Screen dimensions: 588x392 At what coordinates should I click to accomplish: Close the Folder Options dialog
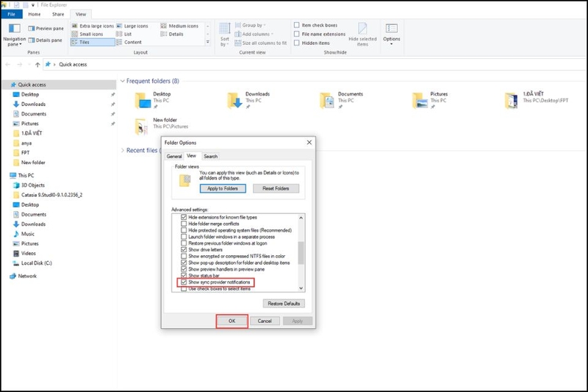[x=309, y=143]
